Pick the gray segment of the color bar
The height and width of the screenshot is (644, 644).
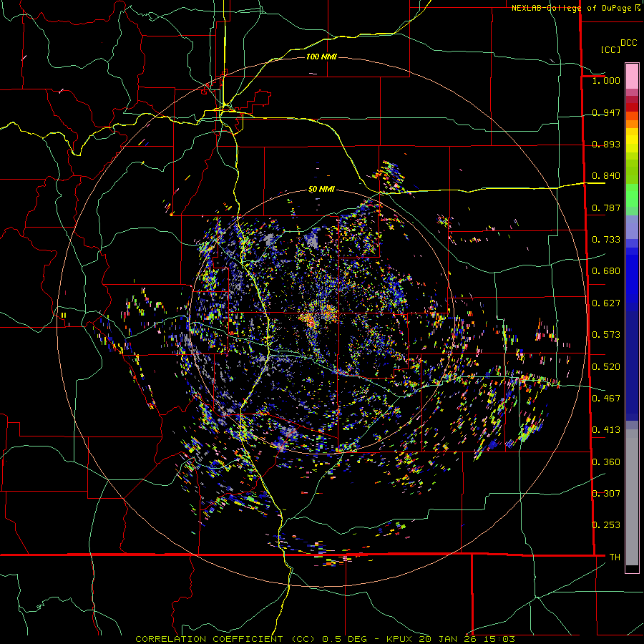coord(632,497)
